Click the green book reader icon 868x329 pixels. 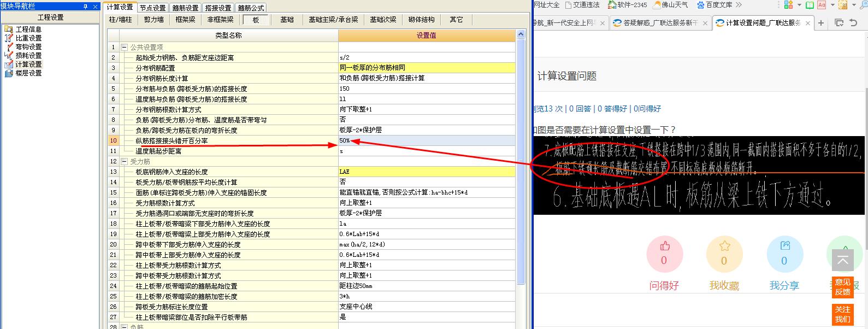point(810,5)
